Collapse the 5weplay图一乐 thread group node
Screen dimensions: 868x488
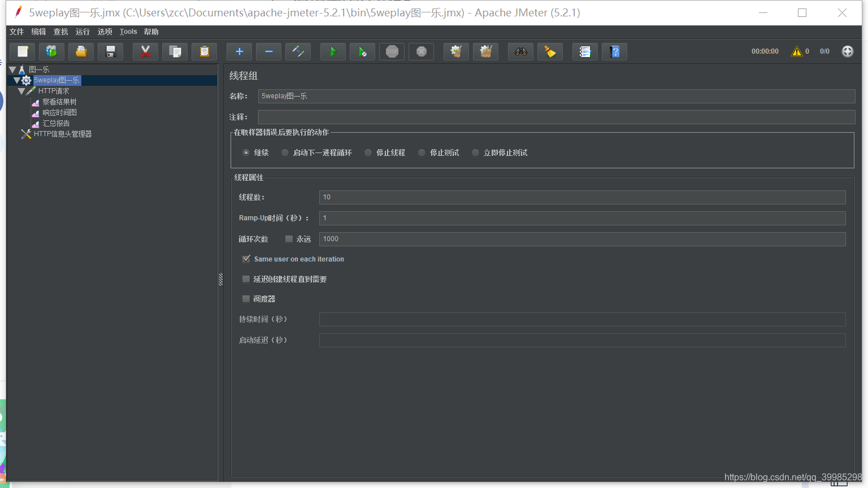tap(16, 80)
